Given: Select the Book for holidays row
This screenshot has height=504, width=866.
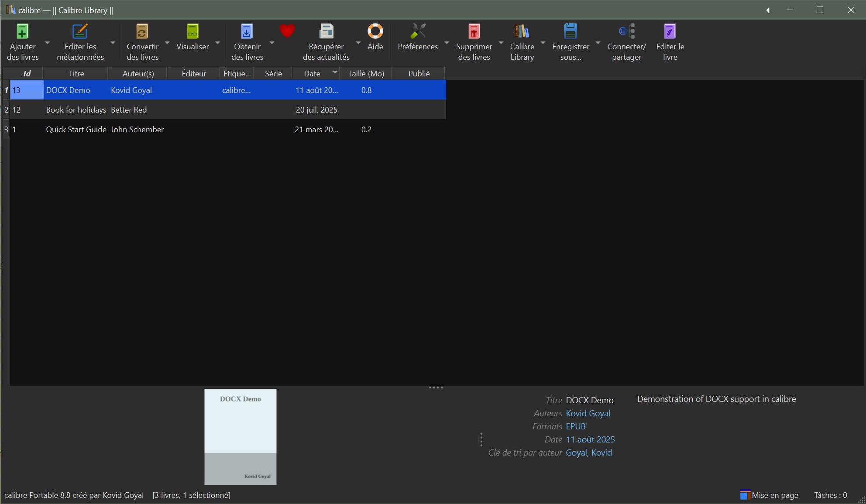Looking at the screenshot, I should (76, 110).
